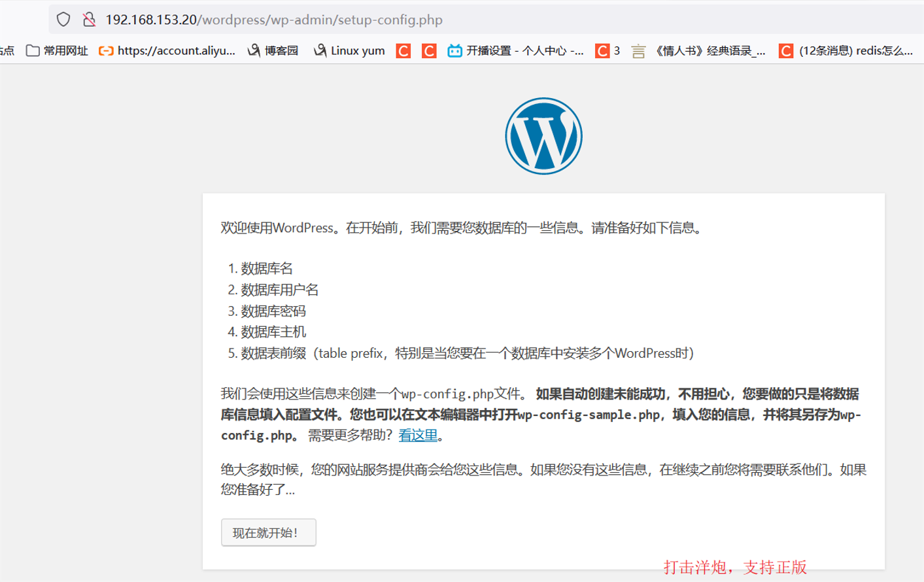Click the 数据库主机 list item
The image size is (924, 582).
273,332
